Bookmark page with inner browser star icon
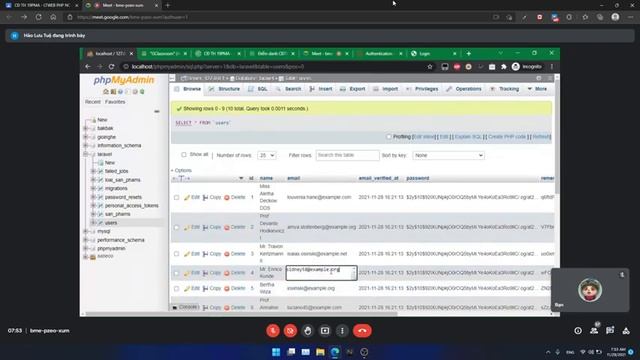640x360 pixels. [x=430, y=67]
